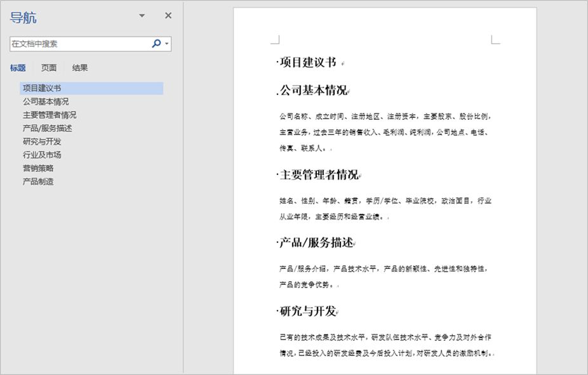588x375 pixels.
Task: Click the 公司基本情况 heading in the document
Action: click(x=313, y=90)
